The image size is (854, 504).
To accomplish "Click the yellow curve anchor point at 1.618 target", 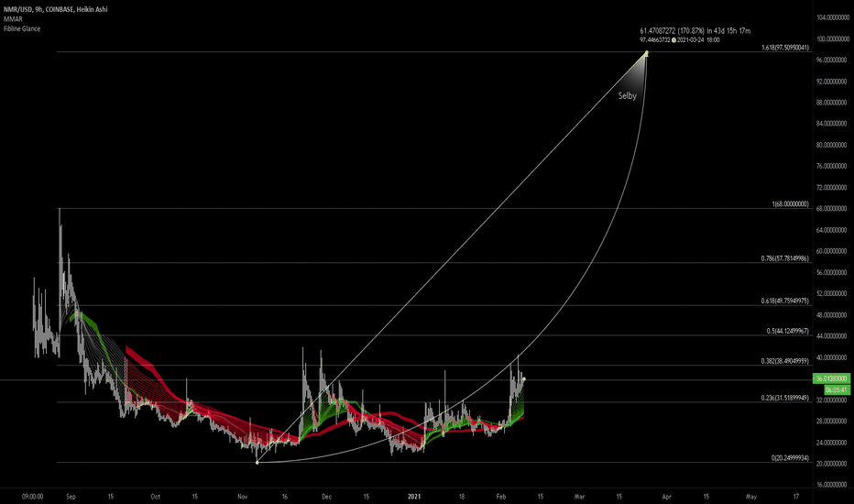I will [x=647, y=53].
